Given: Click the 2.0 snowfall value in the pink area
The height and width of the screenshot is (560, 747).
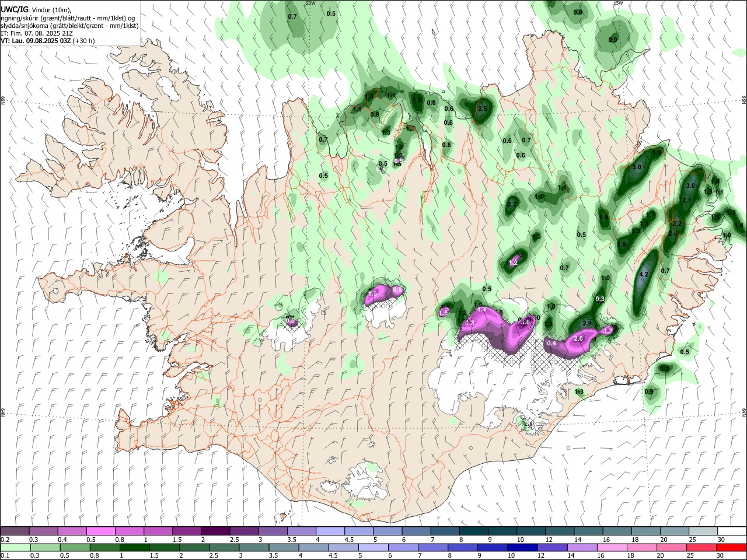Looking at the screenshot, I should pos(579,338).
